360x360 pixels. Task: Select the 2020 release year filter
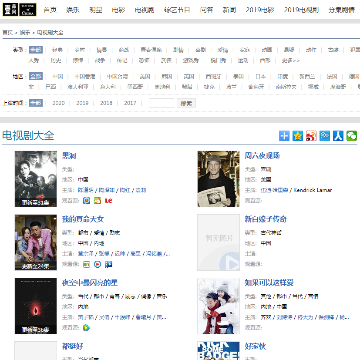point(58,103)
